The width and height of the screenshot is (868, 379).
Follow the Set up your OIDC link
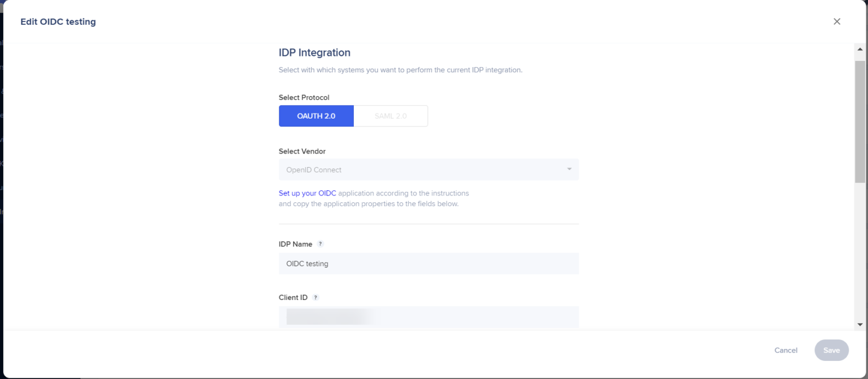click(307, 193)
